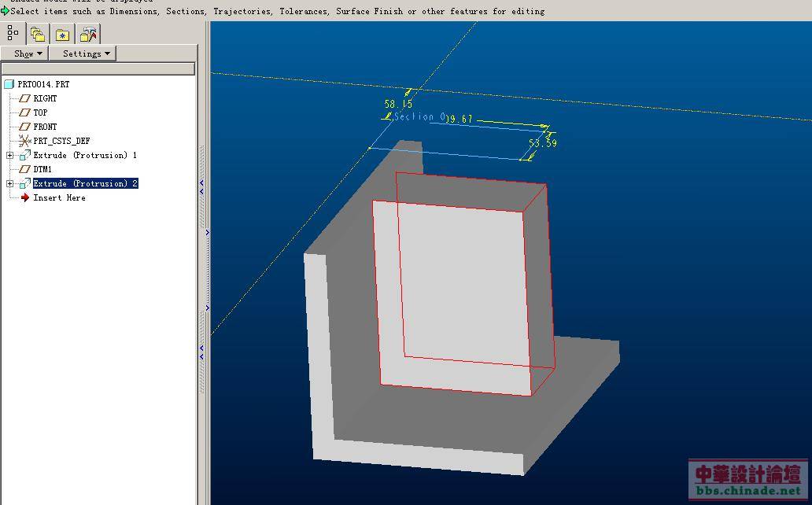
Task: Click the model tree search field
Action: pos(98,68)
